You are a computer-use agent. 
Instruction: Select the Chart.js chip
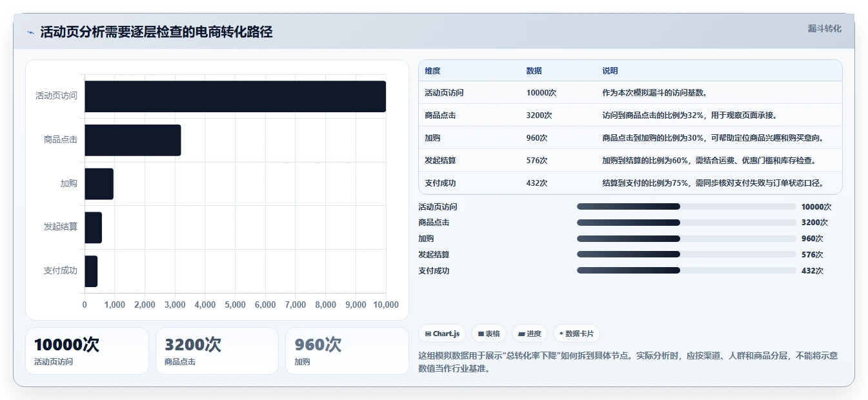point(442,334)
